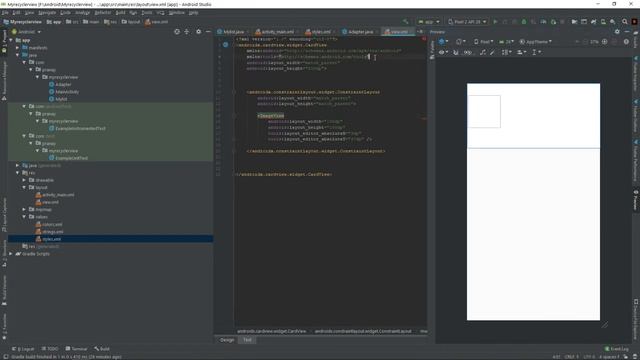640x360 pixels.
Task: Open the Android project view dropdown
Action: (26, 31)
